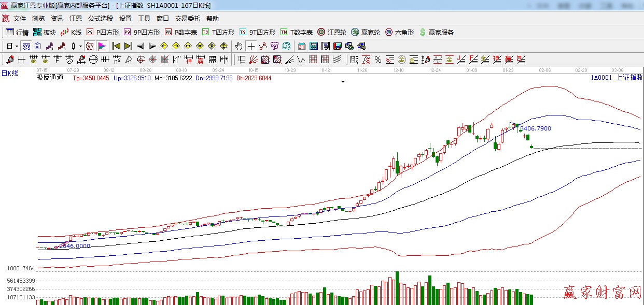Jump to first bar with skip-start arrow
644x305 pixels.
click(116, 46)
